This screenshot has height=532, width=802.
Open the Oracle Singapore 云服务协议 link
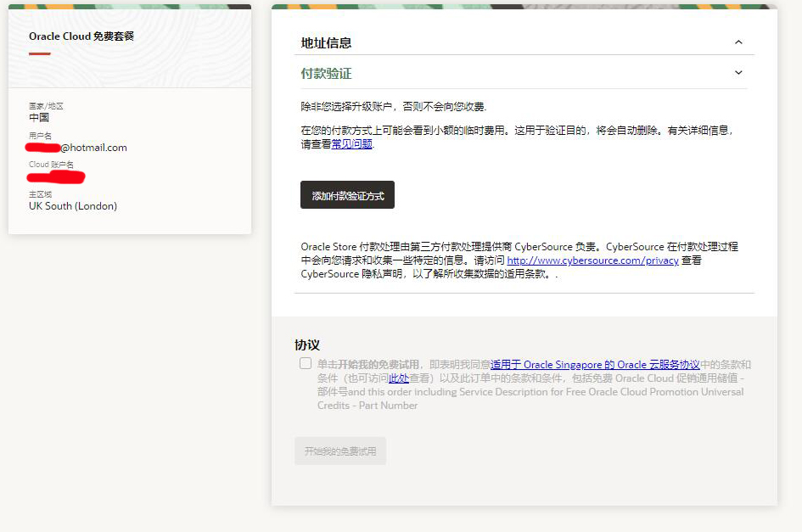[x=595, y=365]
